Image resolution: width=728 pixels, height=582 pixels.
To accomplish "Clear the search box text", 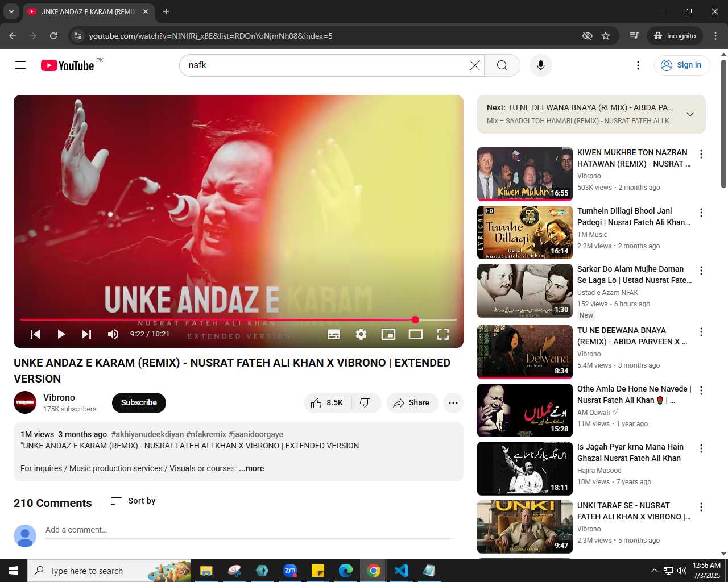I will pos(474,65).
